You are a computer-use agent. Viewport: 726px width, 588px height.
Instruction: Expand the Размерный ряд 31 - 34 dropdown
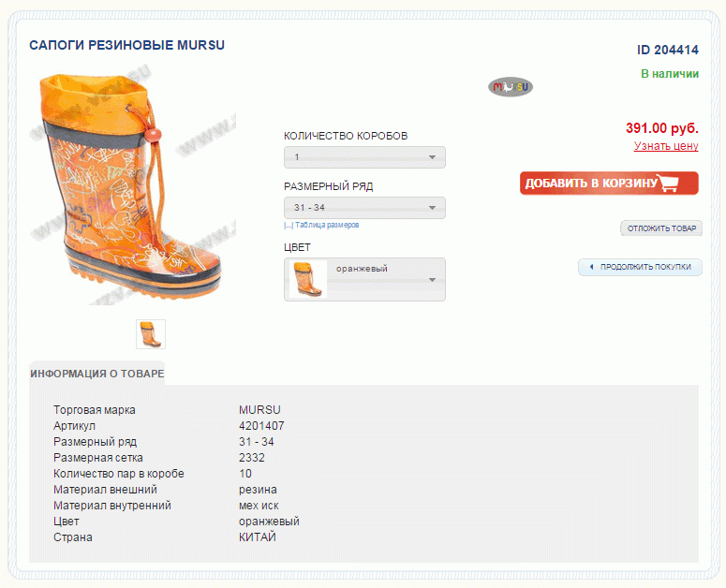click(x=364, y=208)
